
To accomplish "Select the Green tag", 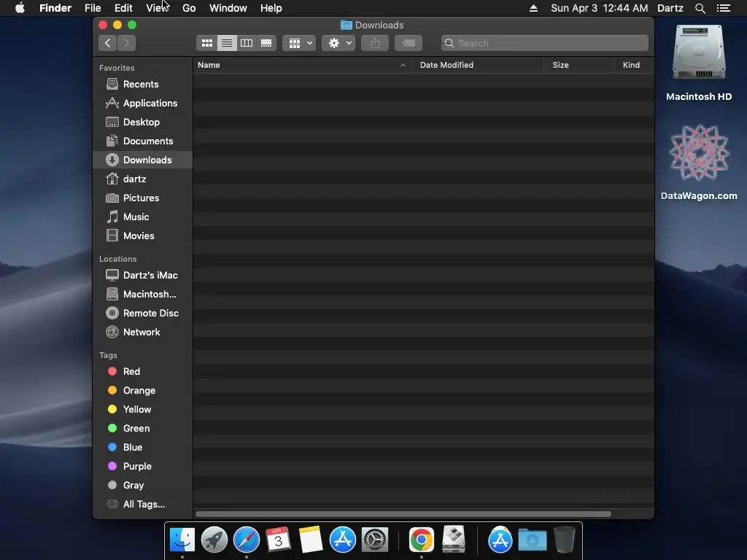I will click(142, 429).
